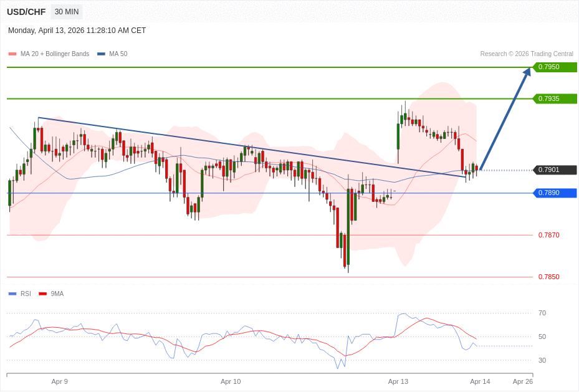Click the black 0.7901 current price tag
The image size is (579, 392).
555,170
